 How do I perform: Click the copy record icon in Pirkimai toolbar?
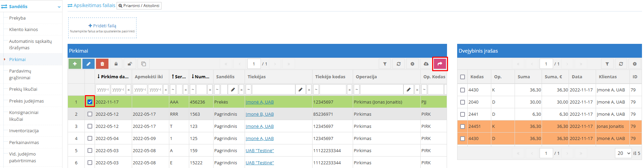click(x=143, y=64)
